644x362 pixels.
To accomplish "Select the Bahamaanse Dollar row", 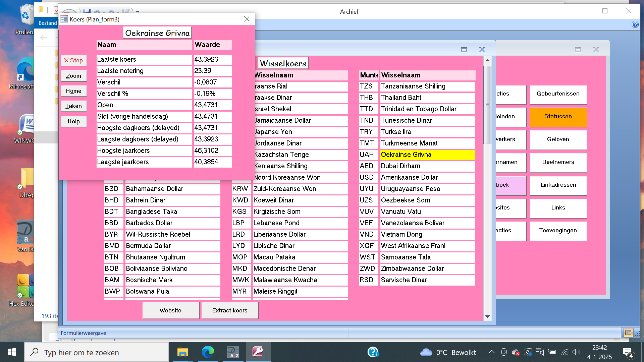I will pyautogui.click(x=173, y=189).
